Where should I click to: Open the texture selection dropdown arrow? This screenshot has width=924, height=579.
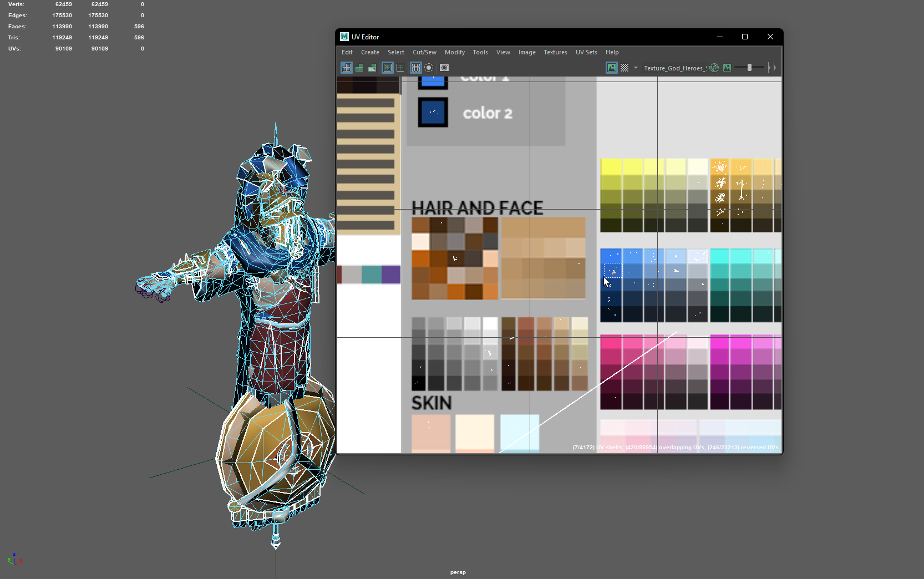point(636,68)
